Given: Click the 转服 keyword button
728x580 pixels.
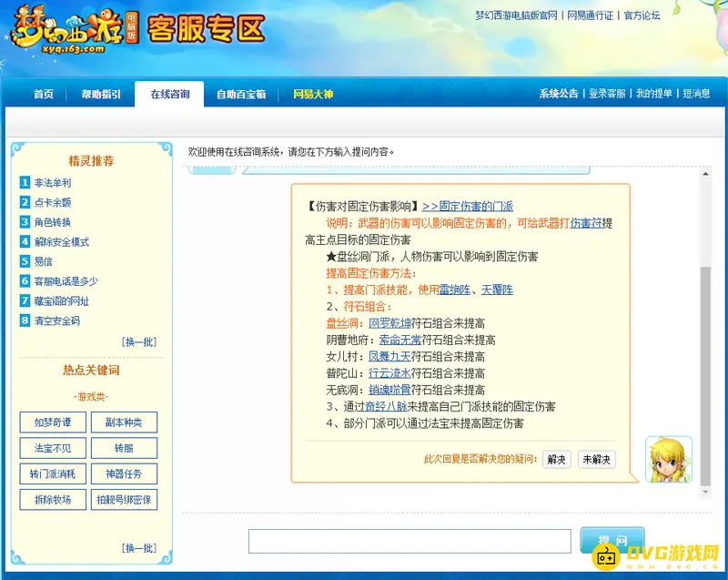Looking at the screenshot, I should pos(124,448).
